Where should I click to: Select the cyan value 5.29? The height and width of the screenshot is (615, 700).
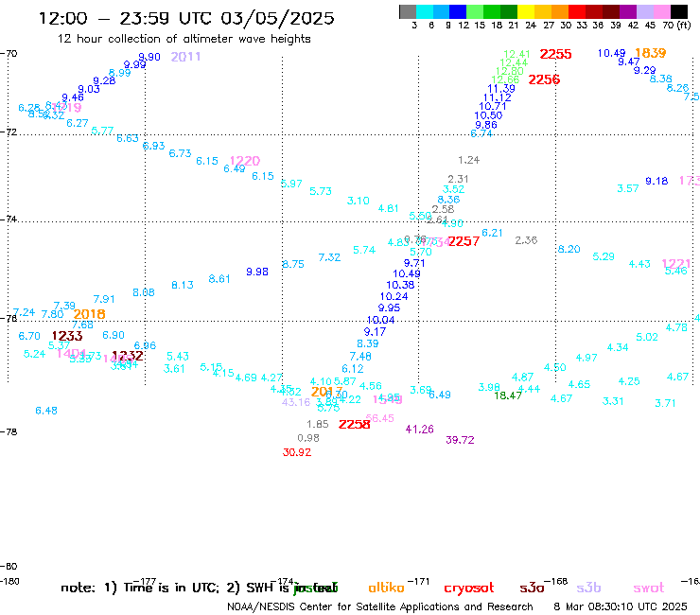[x=604, y=256]
